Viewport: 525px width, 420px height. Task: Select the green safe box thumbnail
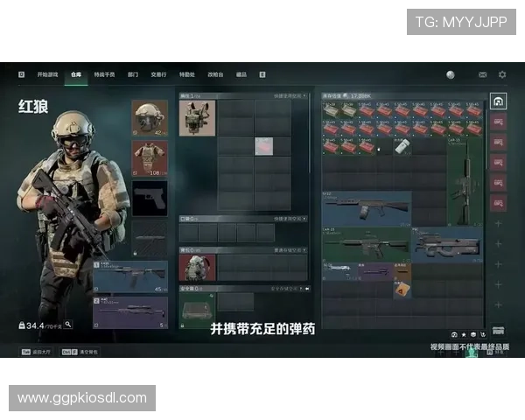click(197, 311)
